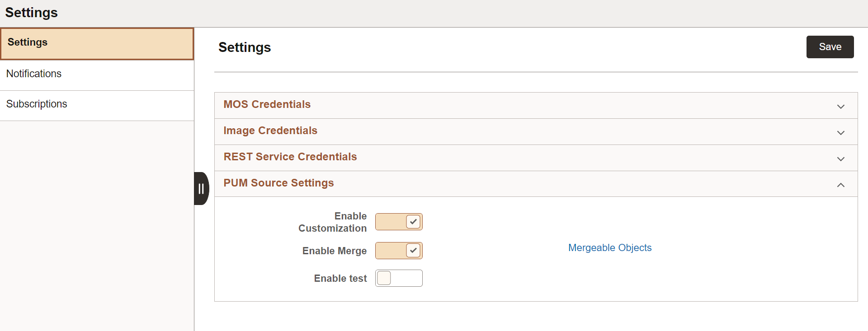Collapse PUM Source Settings using up chevron
The width and height of the screenshot is (868, 331).
coord(840,185)
